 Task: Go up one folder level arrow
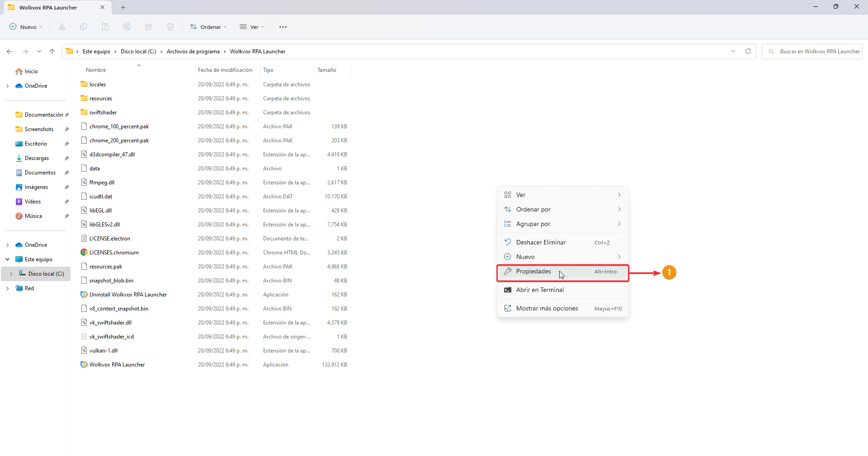click(x=52, y=52)
